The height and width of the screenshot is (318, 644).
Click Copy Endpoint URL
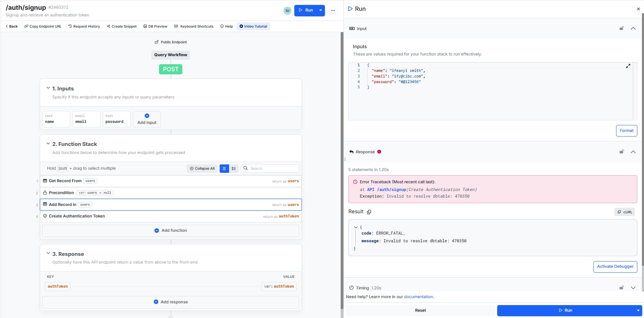coord(43,26)
